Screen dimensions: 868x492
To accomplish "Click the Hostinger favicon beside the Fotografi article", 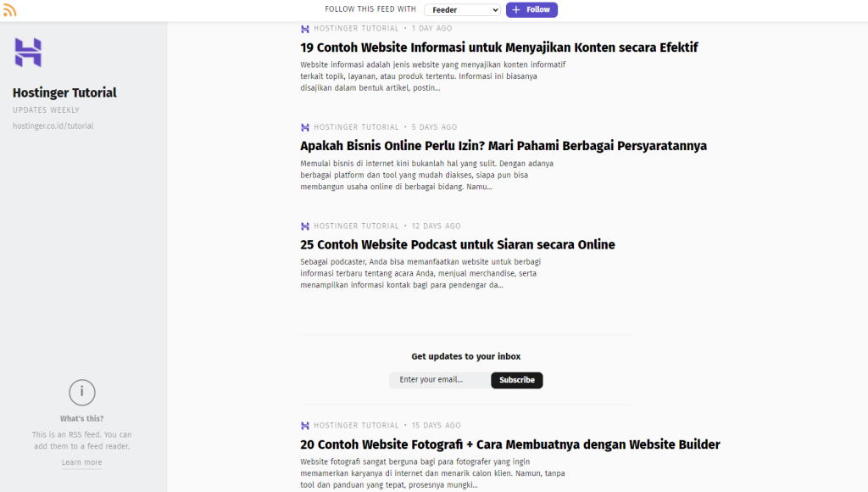I will 304,425.
